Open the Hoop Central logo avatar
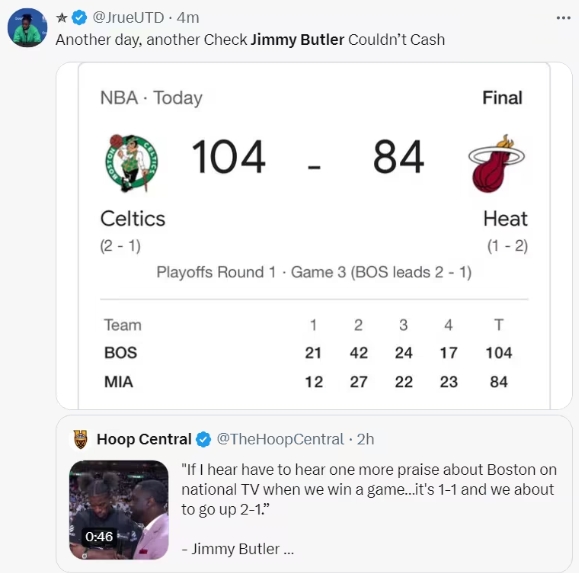The image size is (579, 573). [80, 439]
